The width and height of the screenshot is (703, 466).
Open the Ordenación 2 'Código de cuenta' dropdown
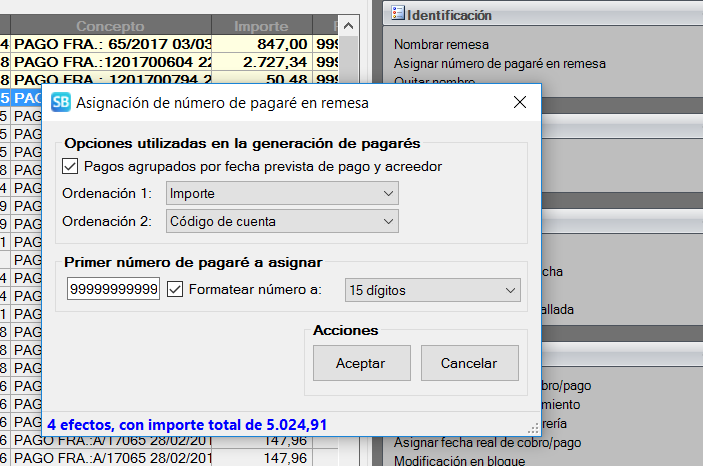(x=283, y=221)
